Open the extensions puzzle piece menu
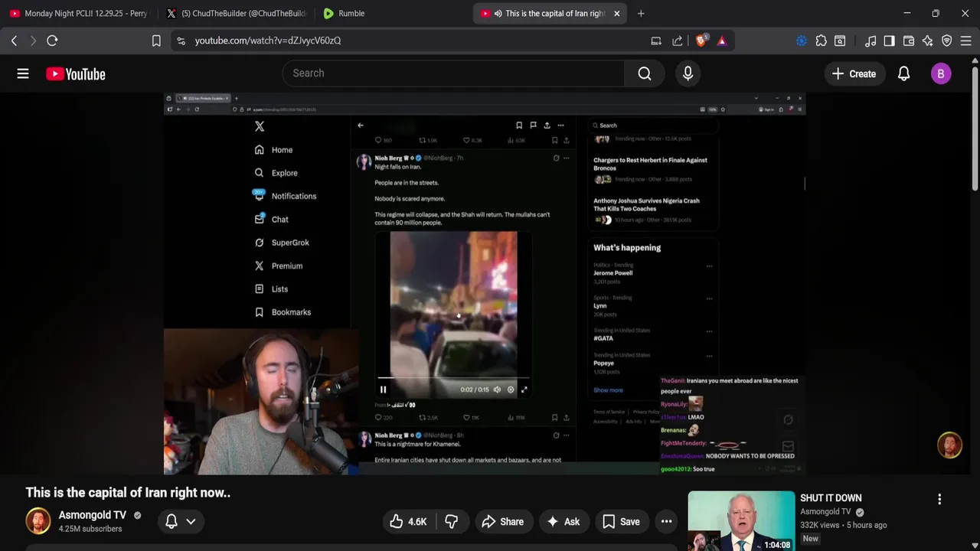The height and width of the screenshot is (551, 980). (822, 41)
